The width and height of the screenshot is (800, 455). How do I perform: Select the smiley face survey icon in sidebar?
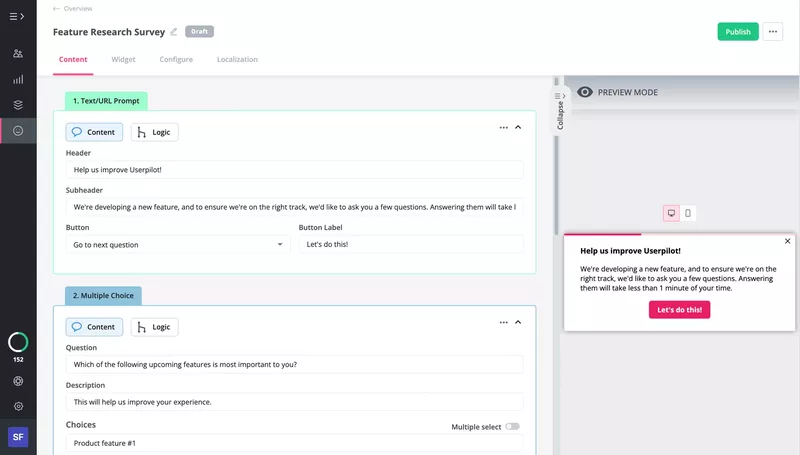(x=18, y=130)
